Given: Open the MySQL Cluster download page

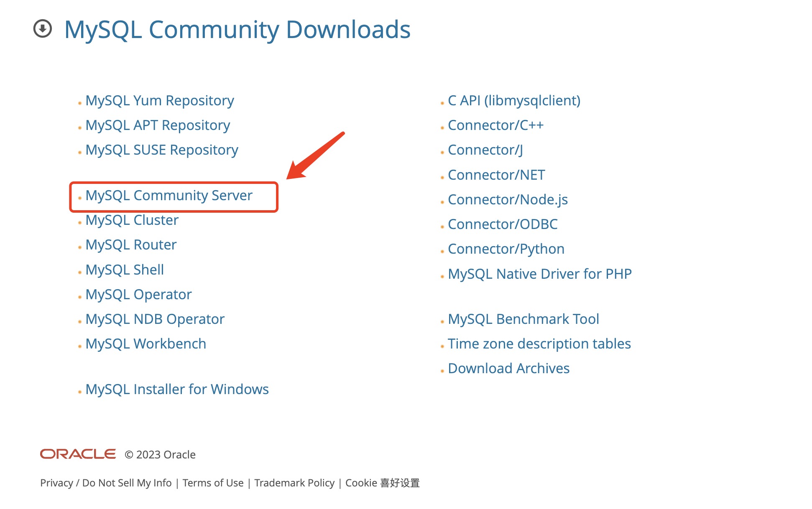Looking at the screenshot, I should 132,220.
